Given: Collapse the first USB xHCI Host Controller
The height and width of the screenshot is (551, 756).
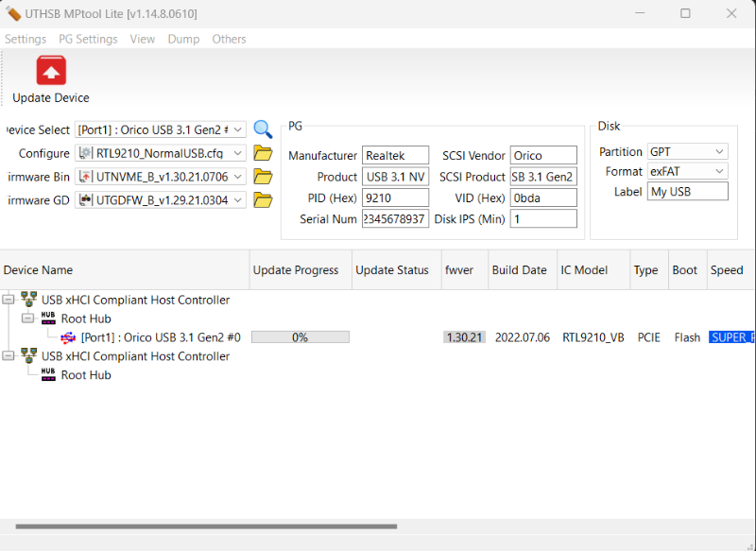Looking at the screenshot, I should click(x=9, y=300).
